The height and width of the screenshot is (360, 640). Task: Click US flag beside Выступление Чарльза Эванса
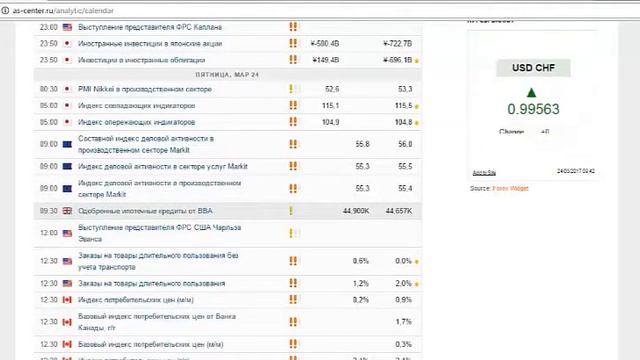(x=67, y=233)
